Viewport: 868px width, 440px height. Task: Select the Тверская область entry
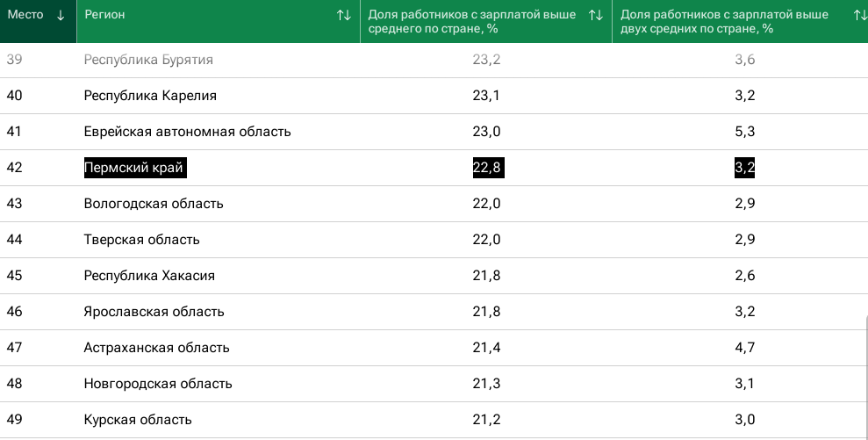(141, 240)
